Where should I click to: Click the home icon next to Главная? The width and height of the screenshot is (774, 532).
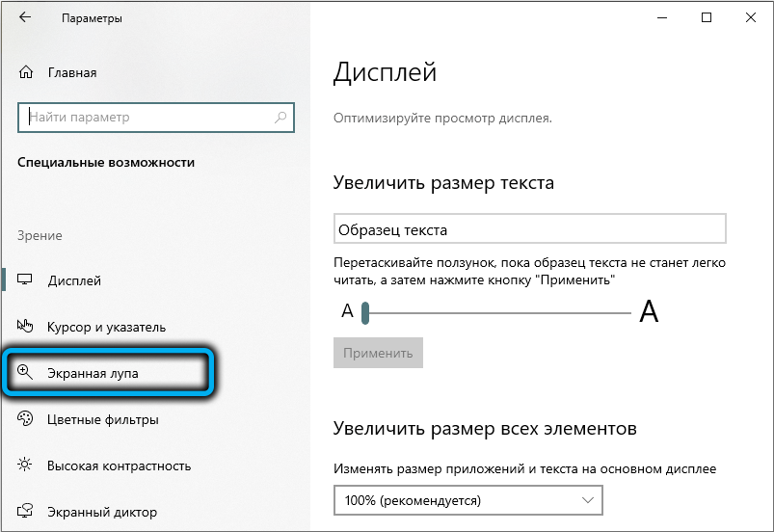point(26,72)
